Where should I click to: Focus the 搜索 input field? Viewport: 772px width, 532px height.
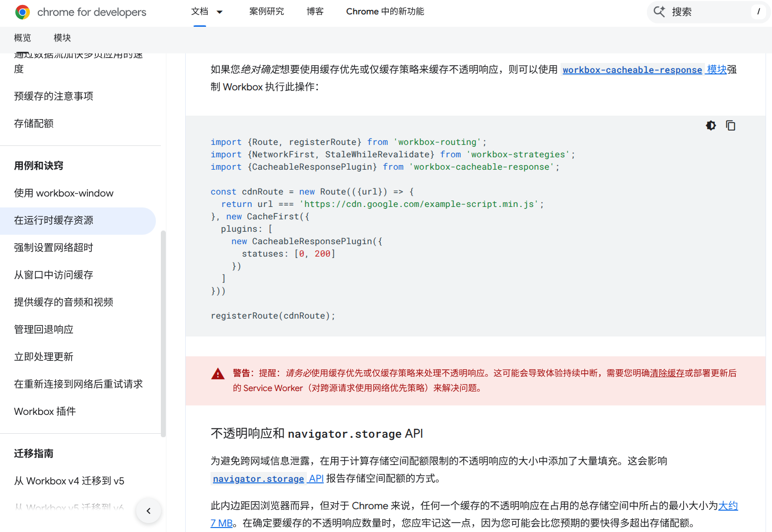click(x=709, y=11)
